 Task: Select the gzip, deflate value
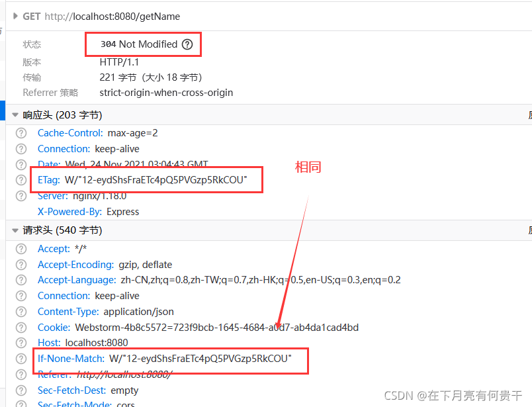tap(145, 265)
